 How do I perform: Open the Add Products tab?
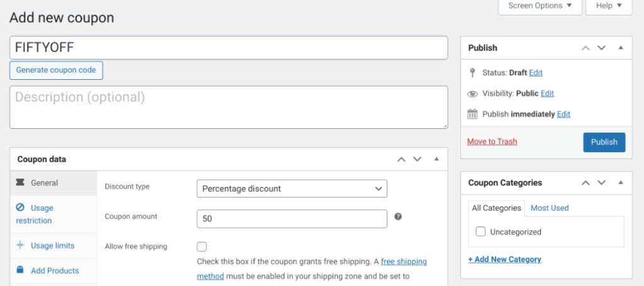pos(53,271)
